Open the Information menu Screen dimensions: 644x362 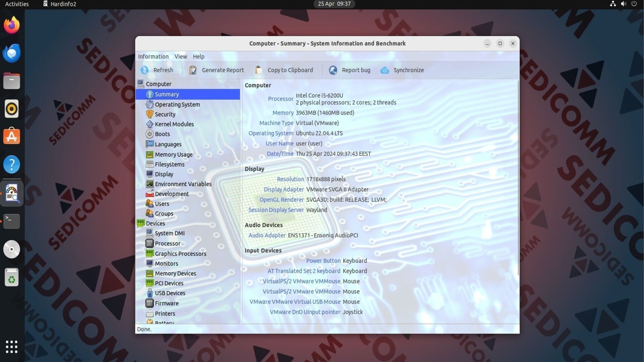tap(153, 57)
